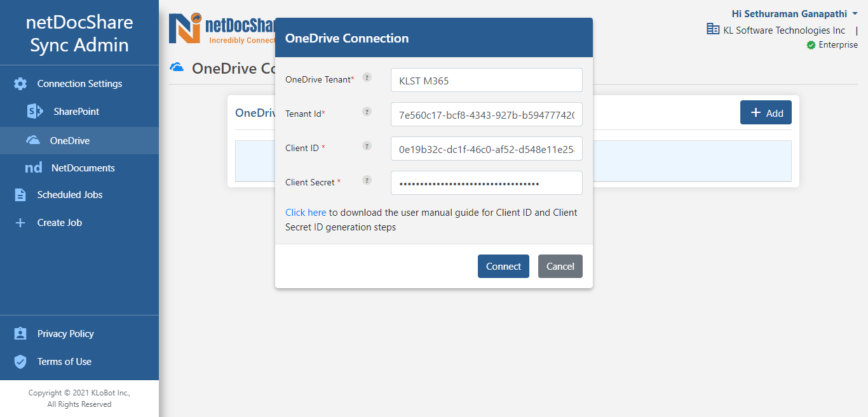Click the 'Enterprise' plan label
The width and height of the screenshot is (868, 417).
pyautogui.click(x=838, y=45)
